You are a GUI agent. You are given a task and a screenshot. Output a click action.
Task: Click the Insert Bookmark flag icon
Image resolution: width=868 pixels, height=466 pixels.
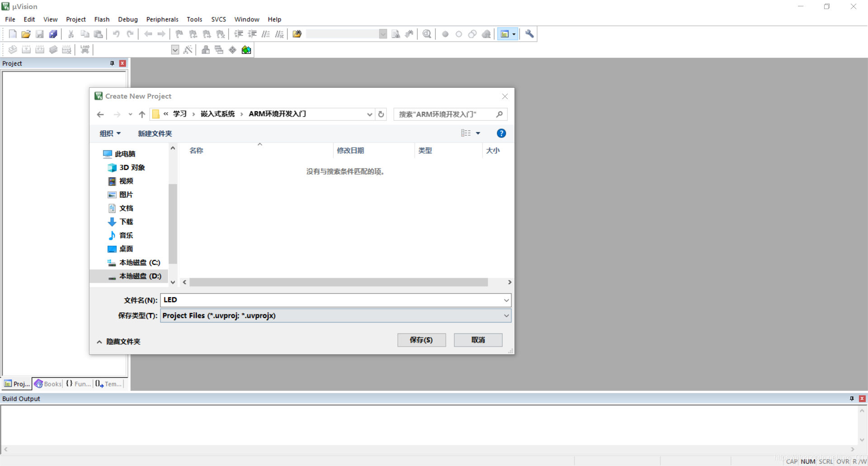tap(179, 34)
